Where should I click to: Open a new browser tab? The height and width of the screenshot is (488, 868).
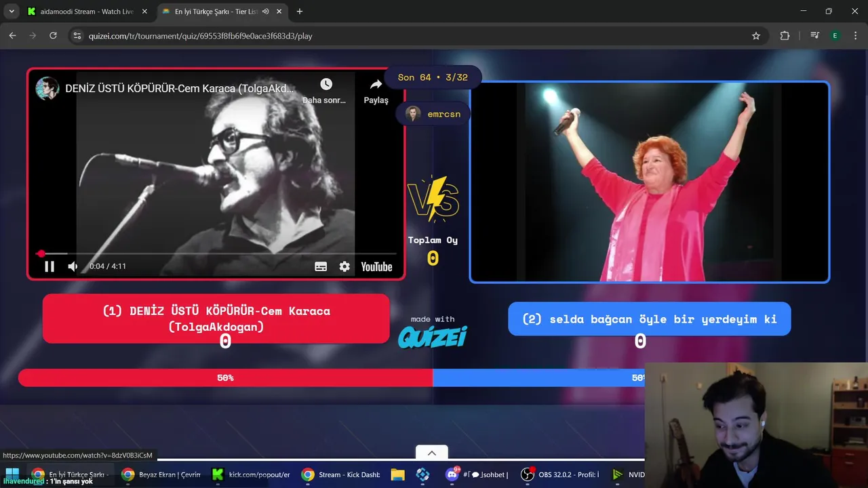click(300, 12)
